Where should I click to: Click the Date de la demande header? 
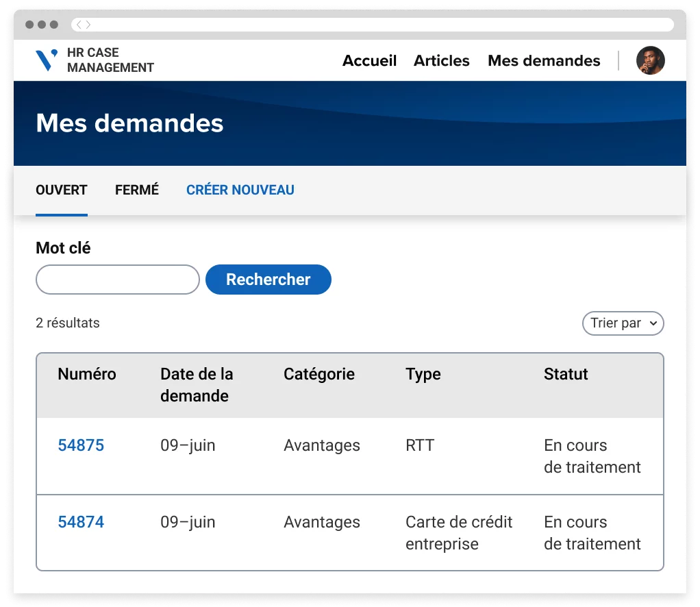(197, 384)
